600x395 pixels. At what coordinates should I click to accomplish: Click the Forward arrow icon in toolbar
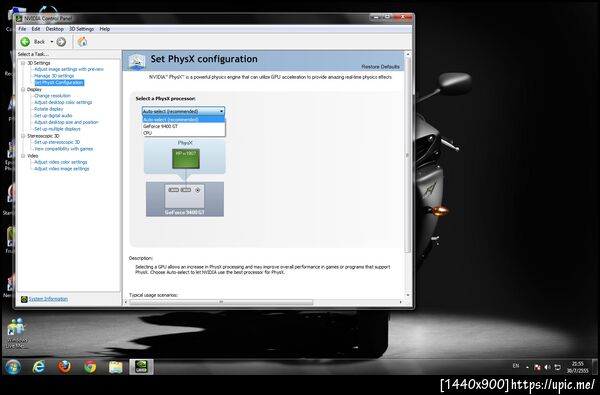61,42
